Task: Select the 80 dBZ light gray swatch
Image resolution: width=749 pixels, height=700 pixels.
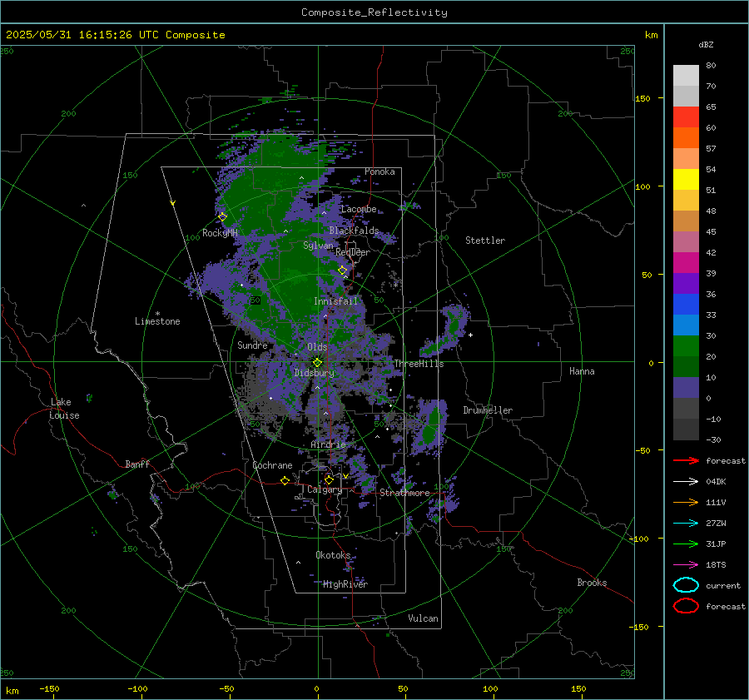Action: click(x=686, y=75)
